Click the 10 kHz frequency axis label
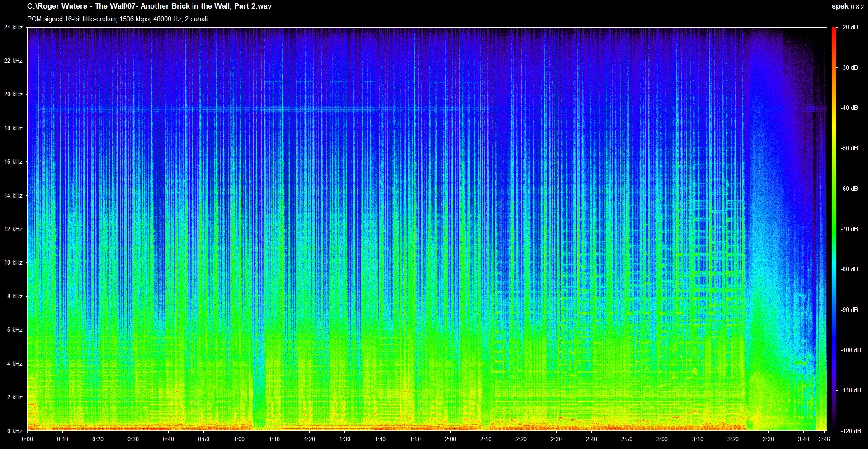 pyautogui.click(x=14, y=262)
